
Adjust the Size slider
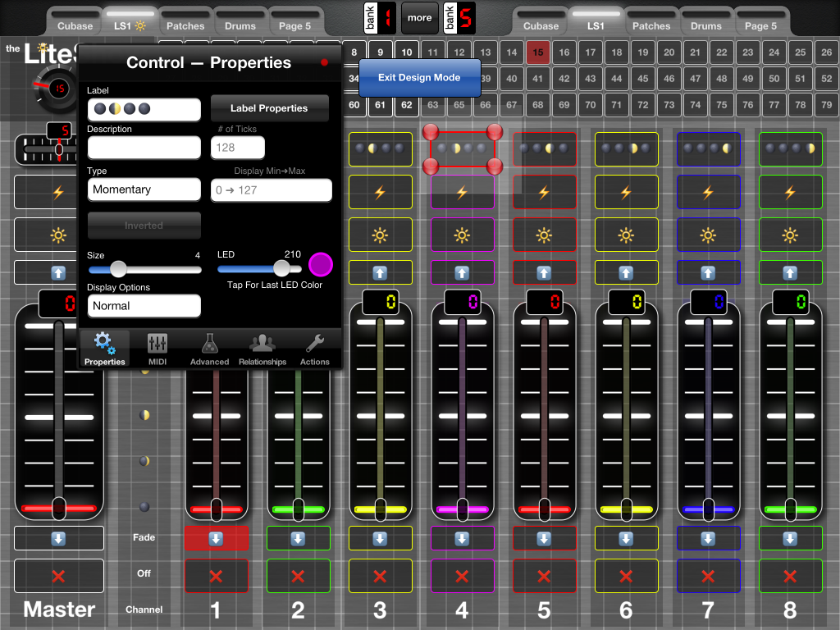click(x=144, y=269)
